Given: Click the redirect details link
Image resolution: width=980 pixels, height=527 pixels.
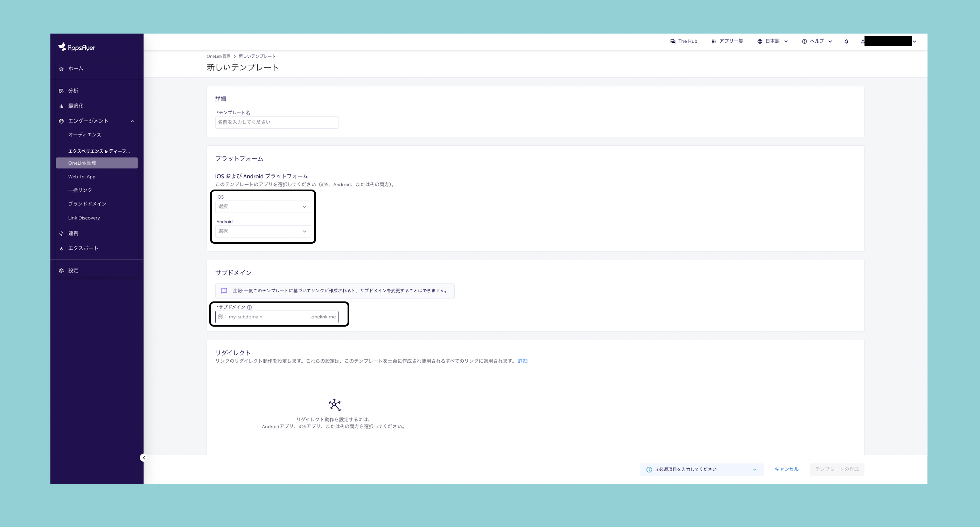Looking at the screenshot, I should (522, 361).
